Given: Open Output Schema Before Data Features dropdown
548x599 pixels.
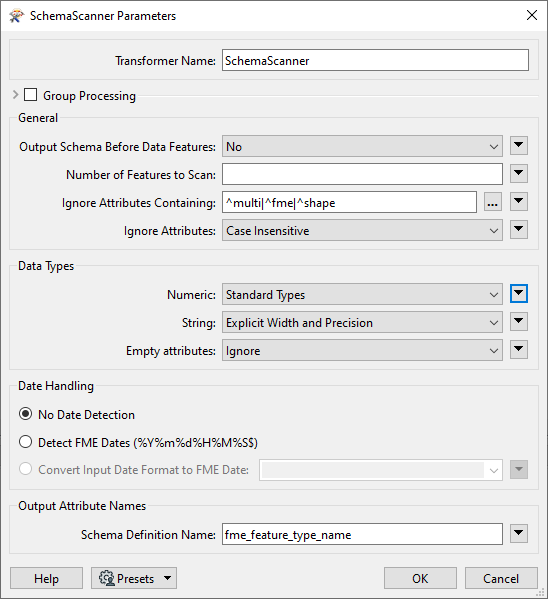Looking at the screenshot, I should (362, 146).
